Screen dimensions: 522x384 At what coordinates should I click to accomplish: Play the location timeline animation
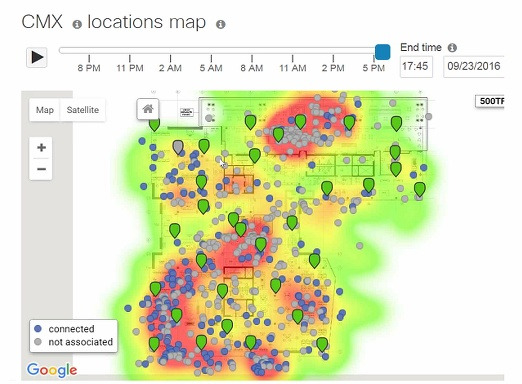[x=37, y=57]
